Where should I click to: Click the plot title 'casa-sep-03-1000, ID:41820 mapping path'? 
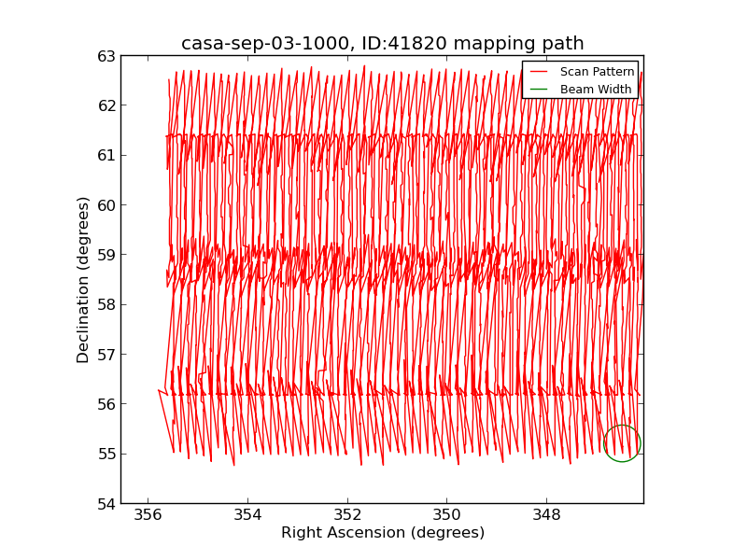(x=383, y=43)
